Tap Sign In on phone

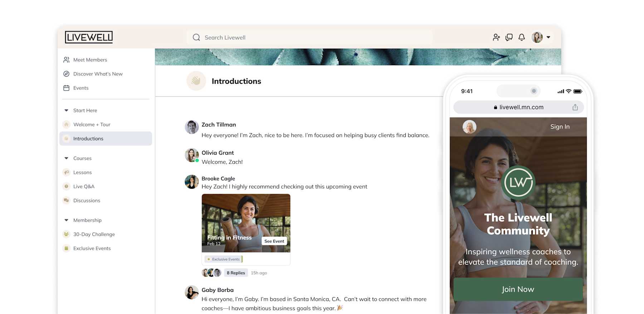560,127
